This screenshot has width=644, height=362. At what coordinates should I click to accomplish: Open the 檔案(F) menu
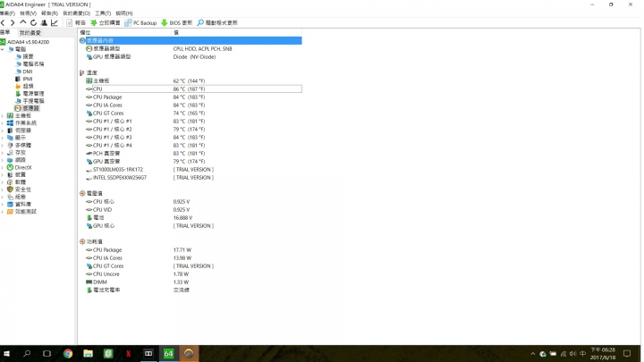pyautogui.click(x=7, y=13)
